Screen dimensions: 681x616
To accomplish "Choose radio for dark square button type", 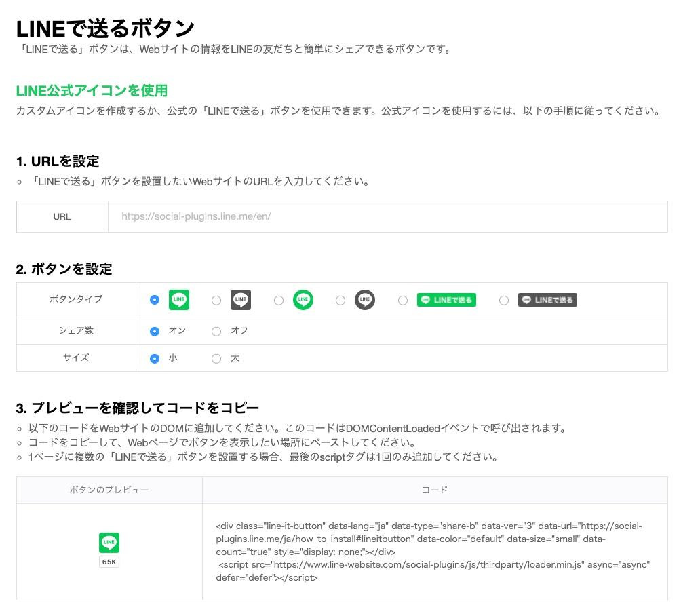I will click(x=216, y=300).
